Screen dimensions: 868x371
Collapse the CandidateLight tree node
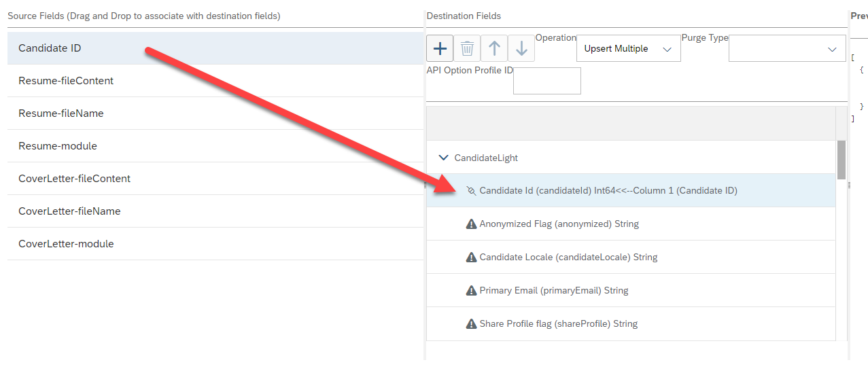click(444, 158)
